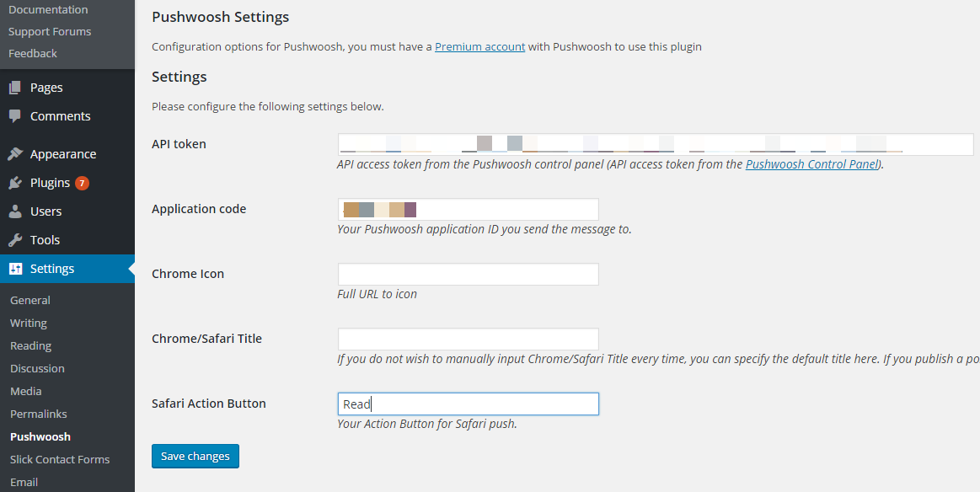Click the Tools wrench icon
The image size is (980, 492).
click(x=15, y=240)
